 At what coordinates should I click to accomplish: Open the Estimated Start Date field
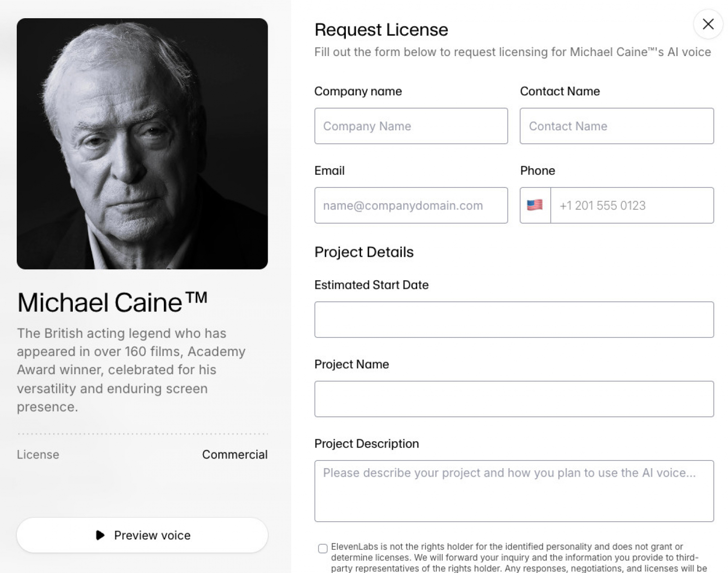(514, 320)
